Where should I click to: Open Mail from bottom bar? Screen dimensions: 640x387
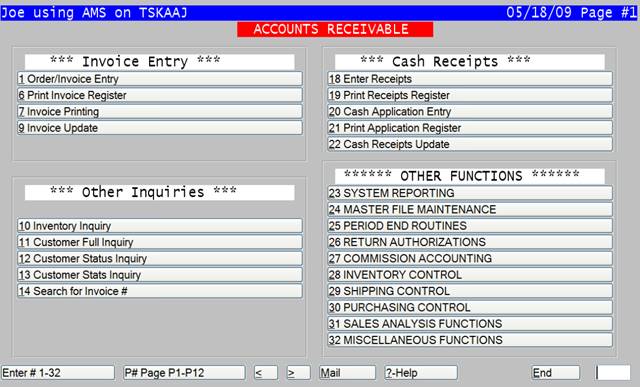coord(347,373)
